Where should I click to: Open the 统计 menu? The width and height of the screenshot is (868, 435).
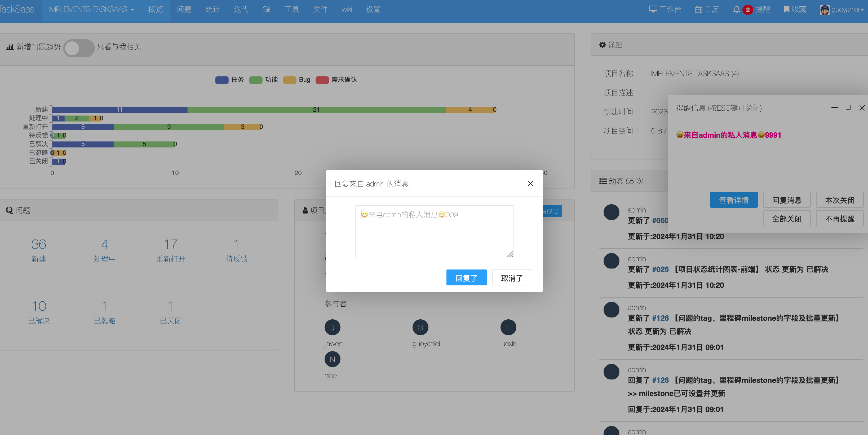(x=212, y=10)
